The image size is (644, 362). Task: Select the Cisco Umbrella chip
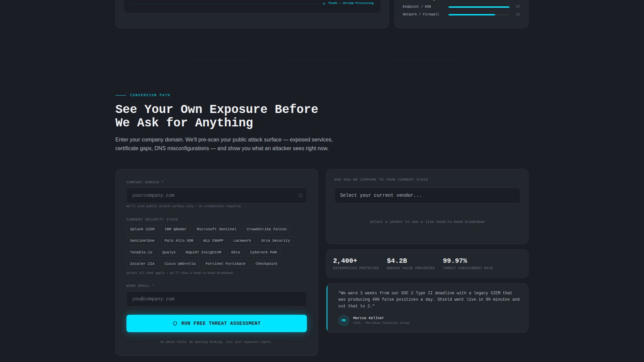coord(180,264)
